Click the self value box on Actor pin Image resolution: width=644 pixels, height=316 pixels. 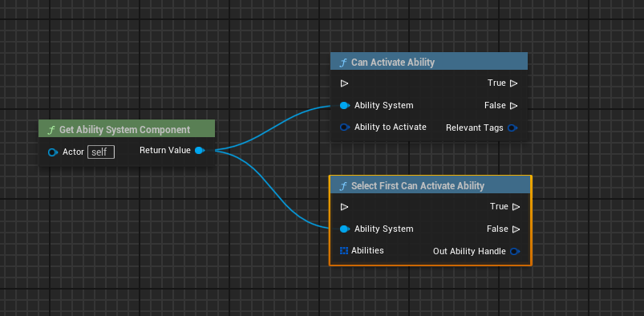click(100, 152)
